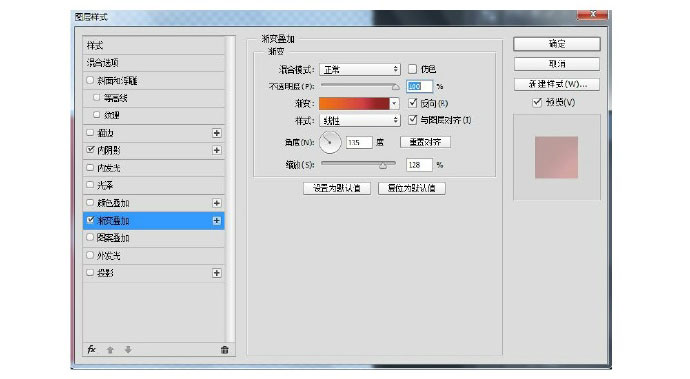Click the angle value field showing 135
The height and width of the screenshot is (379, 690).
(x=359, y=142)
